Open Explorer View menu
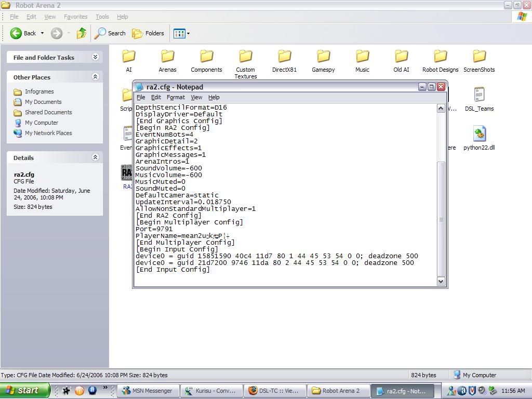532x399 pixels. point(50,17)
